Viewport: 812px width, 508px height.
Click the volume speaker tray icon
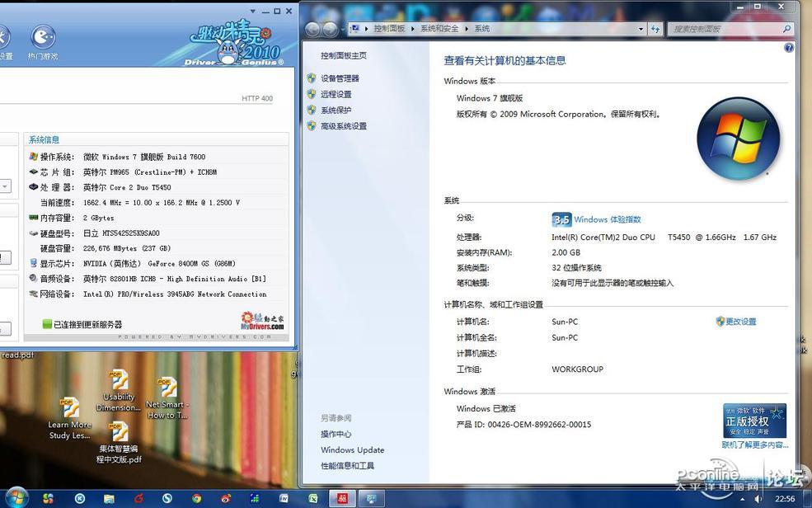(x=758, y=499)
